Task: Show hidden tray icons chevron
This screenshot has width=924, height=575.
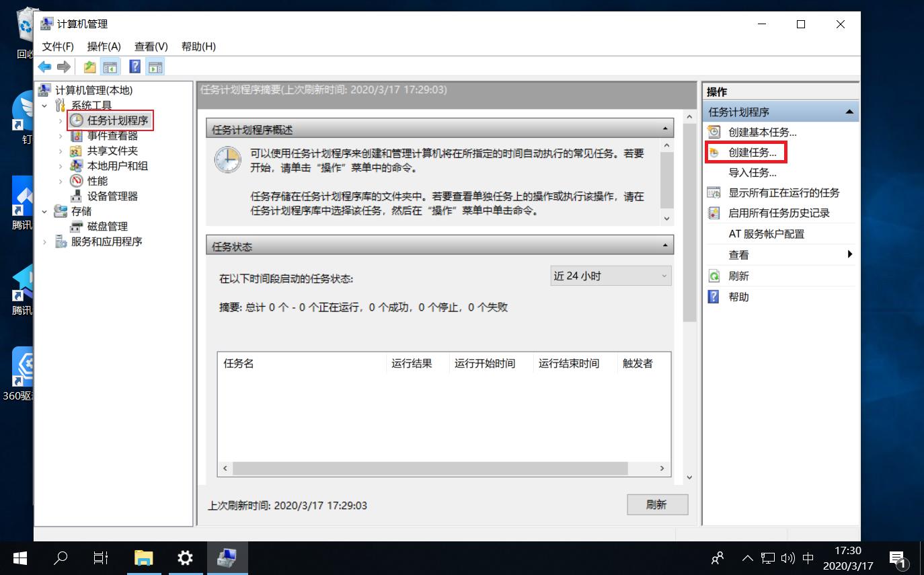Action: tap(747, 558)
